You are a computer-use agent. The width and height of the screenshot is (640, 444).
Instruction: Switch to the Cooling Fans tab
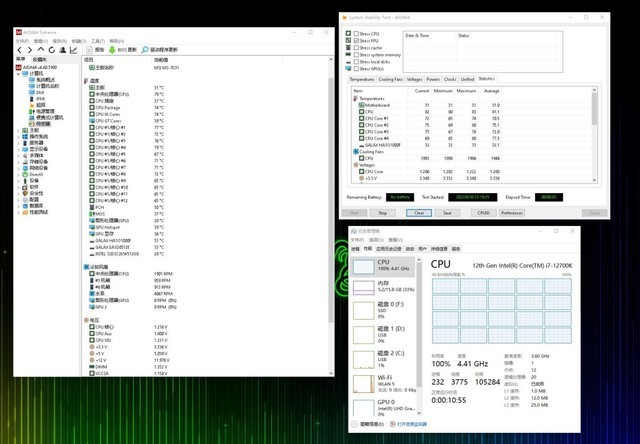pos(391,79)
